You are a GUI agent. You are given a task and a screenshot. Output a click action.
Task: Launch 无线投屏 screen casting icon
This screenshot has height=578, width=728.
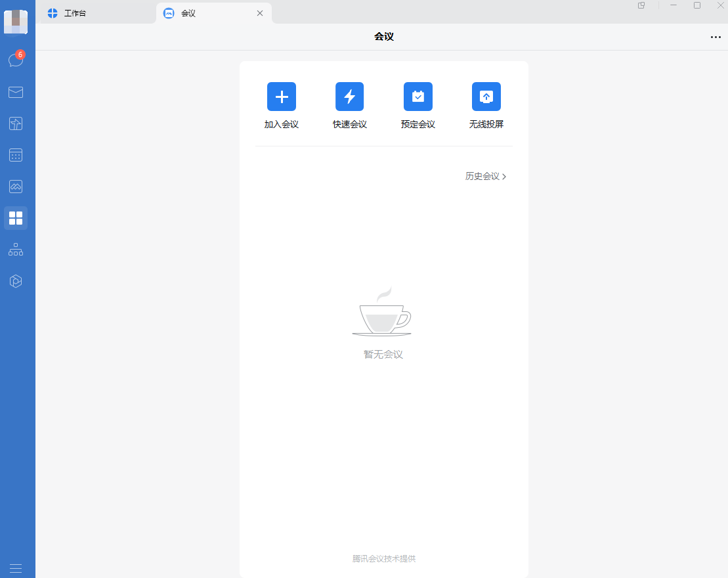tap(486, 97)
